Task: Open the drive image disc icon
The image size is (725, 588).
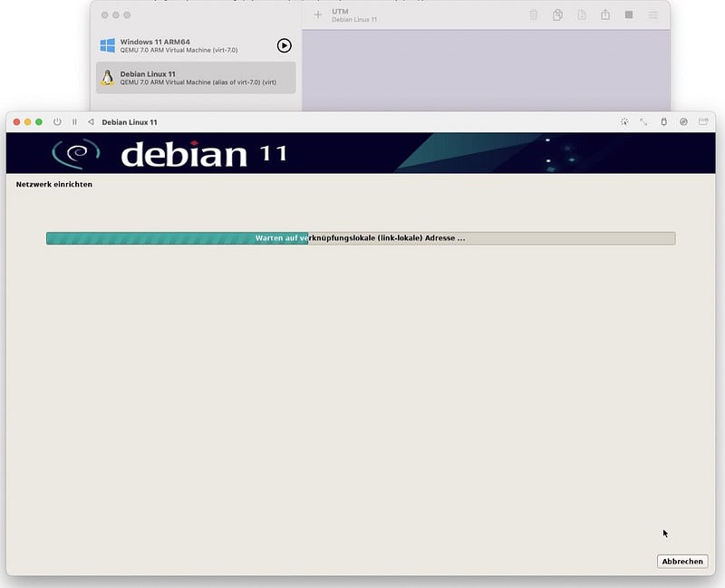Action: pos(683,121)
